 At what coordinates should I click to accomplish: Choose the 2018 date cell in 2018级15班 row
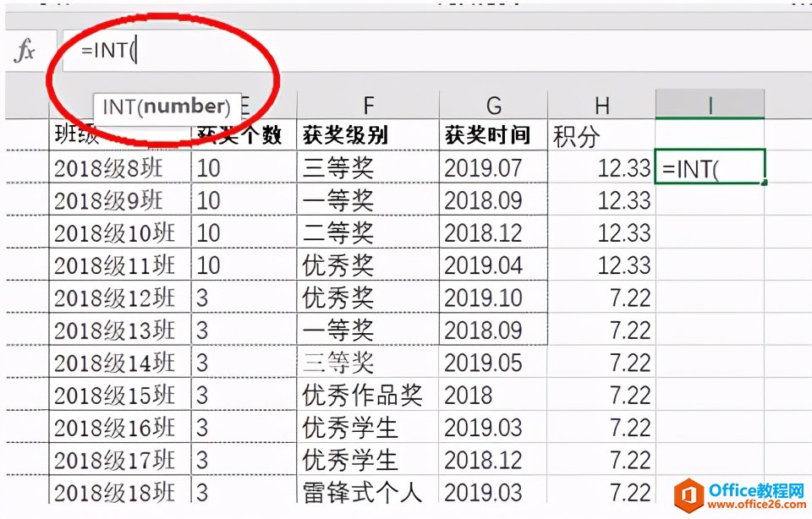493,394
